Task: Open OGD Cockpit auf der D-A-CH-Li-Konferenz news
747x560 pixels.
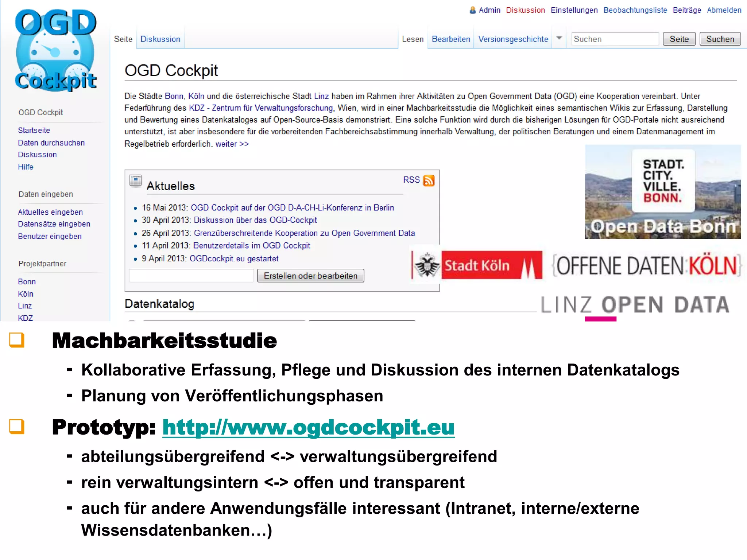Action: [x=292, y=208]
